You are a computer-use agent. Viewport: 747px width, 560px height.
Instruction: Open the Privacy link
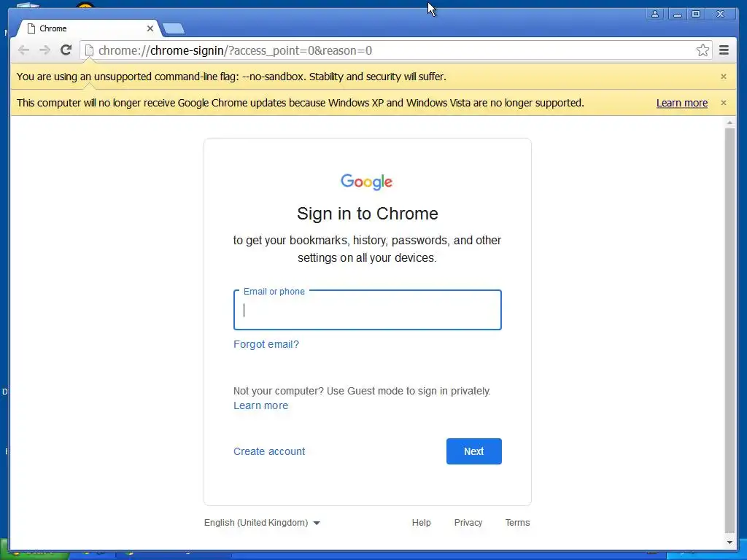468,522
